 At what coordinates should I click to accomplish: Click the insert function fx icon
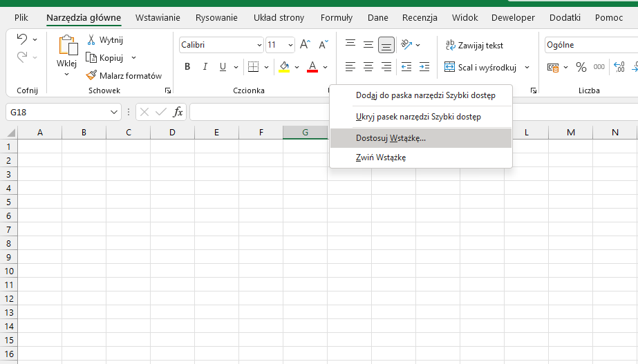[x=178, y=112]
